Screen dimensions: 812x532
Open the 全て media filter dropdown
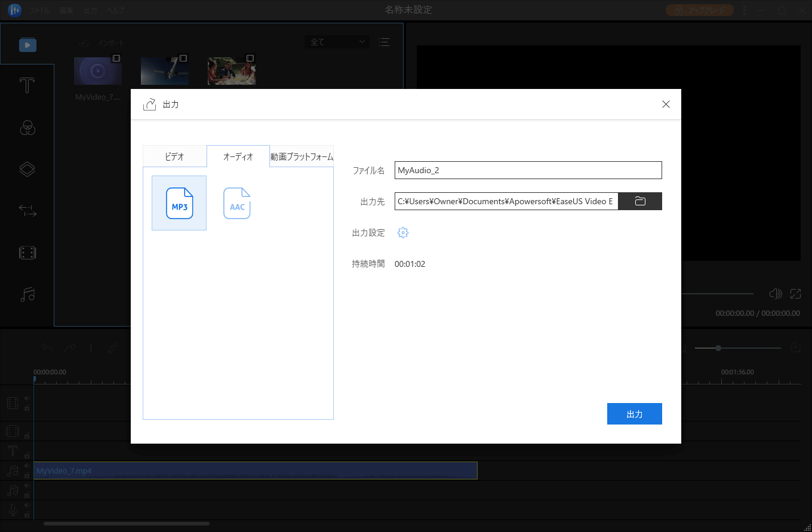[337, 42]
